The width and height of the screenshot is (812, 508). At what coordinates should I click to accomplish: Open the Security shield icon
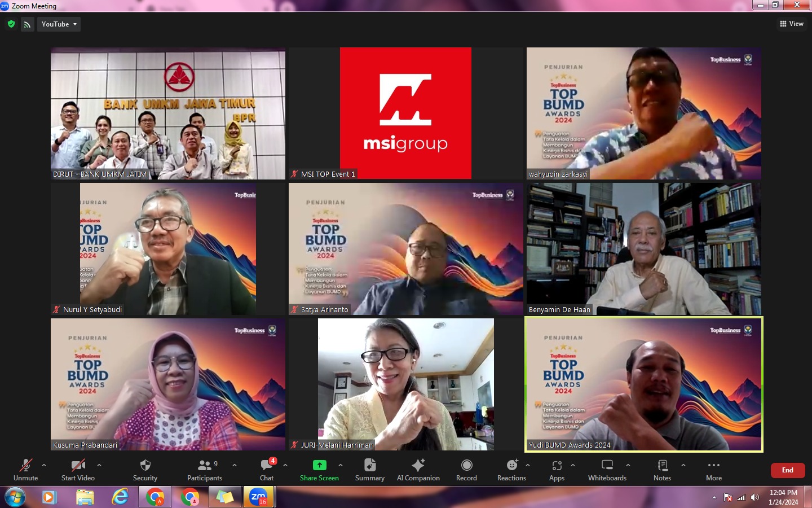point(145,466)
